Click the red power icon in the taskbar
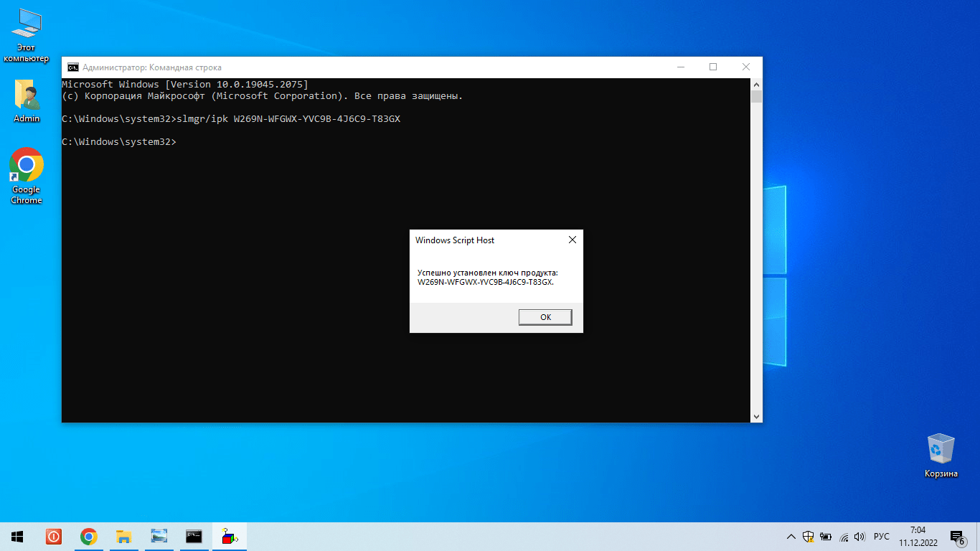Image resolution: width=980 pixels, height=551 pixels. [x=54, y=537]
